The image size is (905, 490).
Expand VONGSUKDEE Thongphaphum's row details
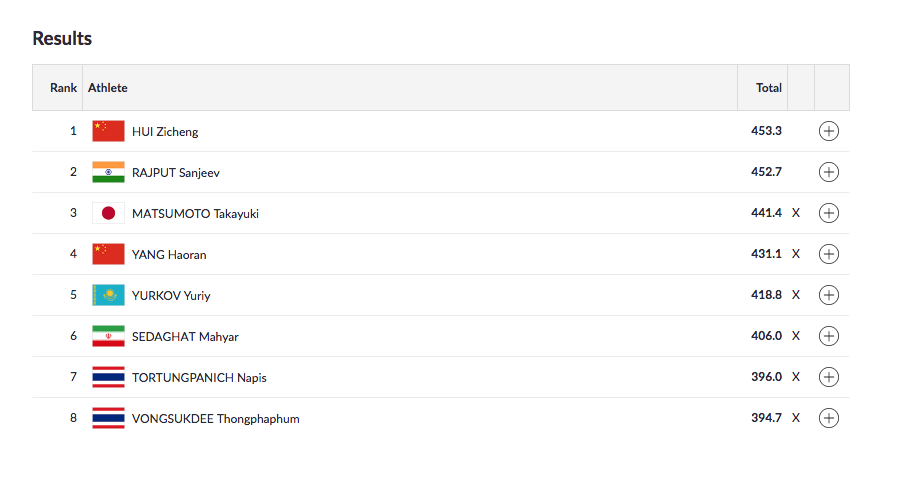coord(828,418)
